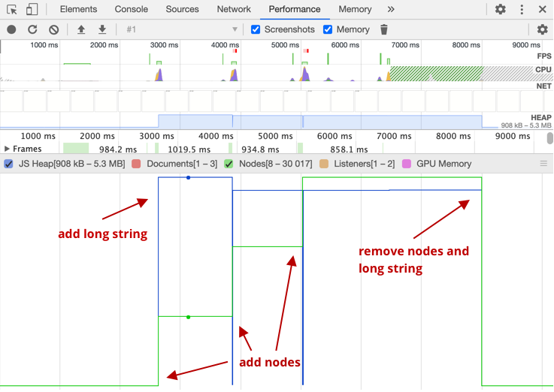This screenshot has width=554, height=392.
Task: Collect garbage using the trash can icon
Action: tap(384, 29)
